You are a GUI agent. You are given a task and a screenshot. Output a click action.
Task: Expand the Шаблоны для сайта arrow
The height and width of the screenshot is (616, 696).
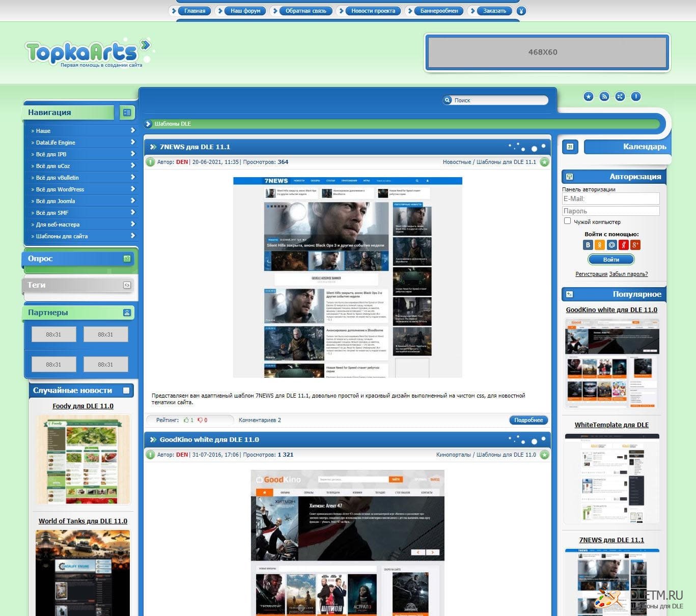pyautogui.click(x=132, y=236)
